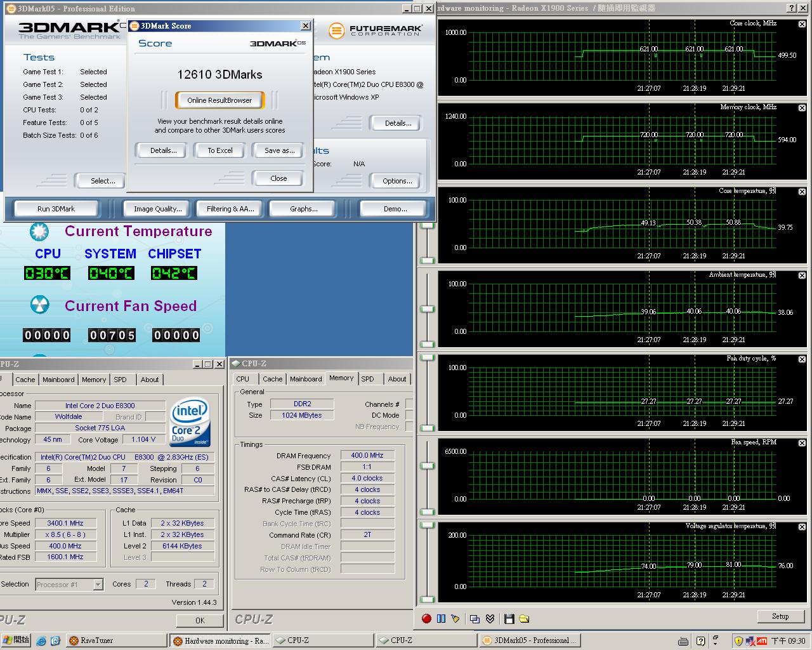Screen dimensions: 812x650
Task: Remove the Memory clock graph with its X
Action: 802,108
